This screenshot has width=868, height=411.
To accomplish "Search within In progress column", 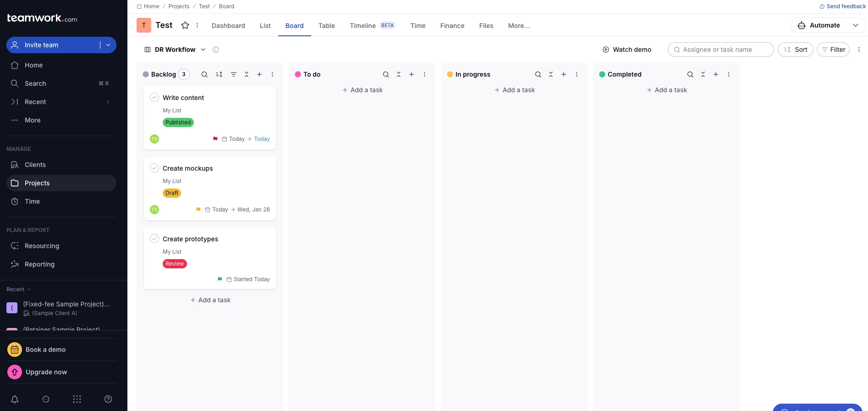I will pyautogui.click(x=538, y=74).
